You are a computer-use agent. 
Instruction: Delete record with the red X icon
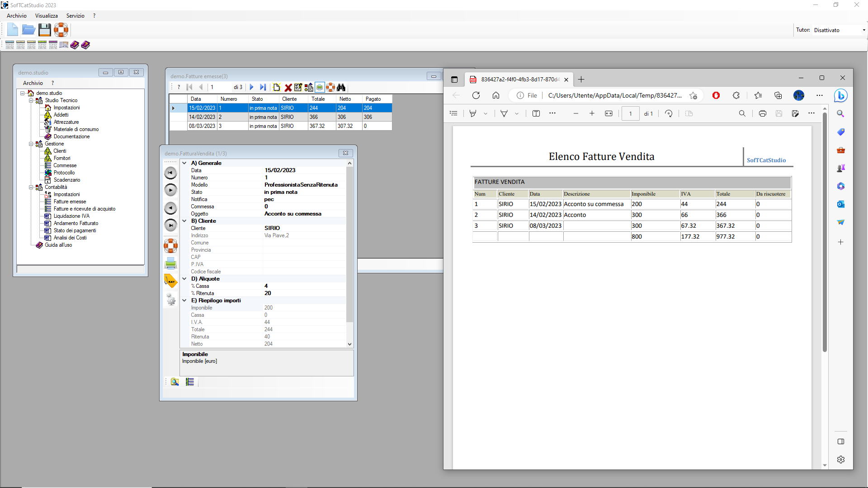[x=288, y=87]
